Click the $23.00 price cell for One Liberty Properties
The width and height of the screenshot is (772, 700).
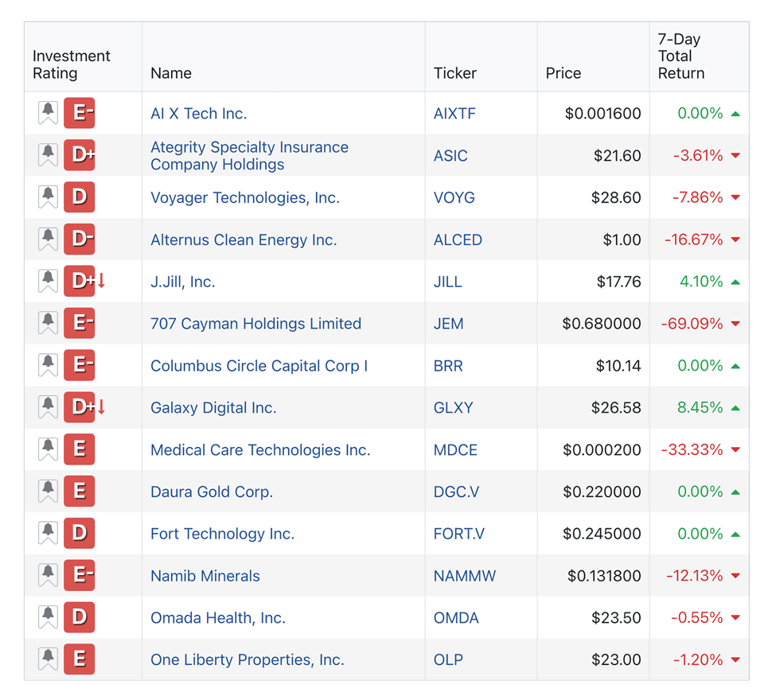tap(616, 659)
